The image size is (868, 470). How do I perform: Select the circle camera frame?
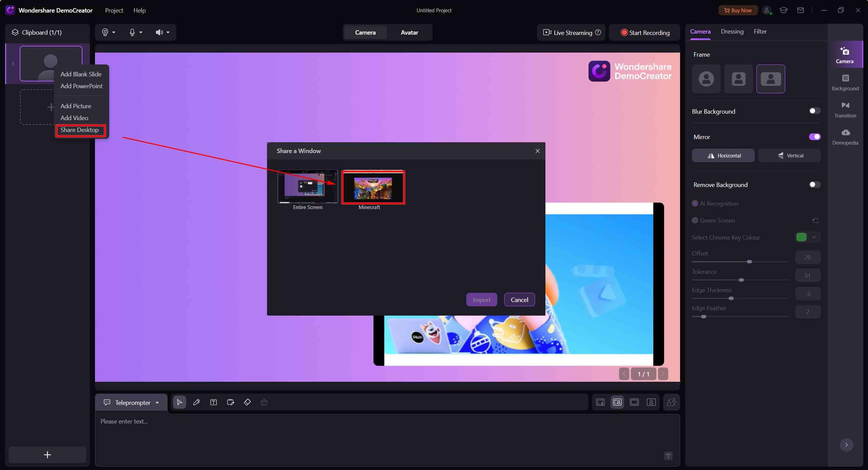[x=706, y=79]
